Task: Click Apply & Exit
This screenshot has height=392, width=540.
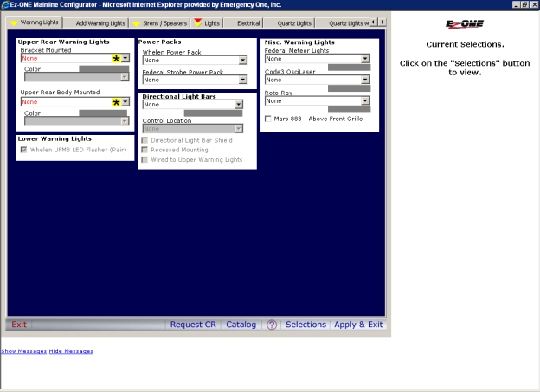Action: 358,325
